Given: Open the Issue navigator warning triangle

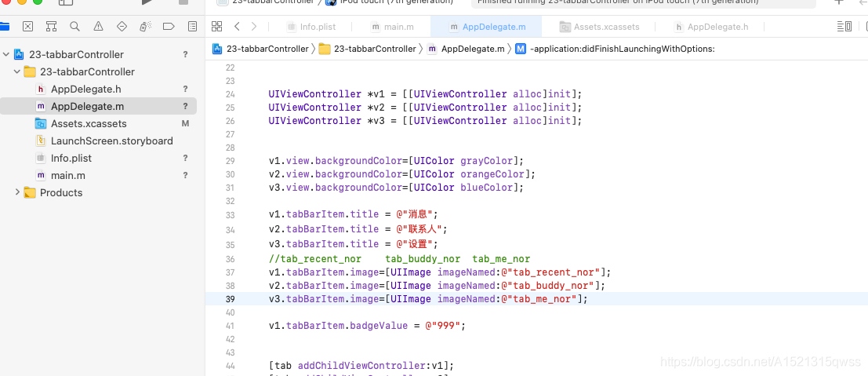Looking at the screenshot, I should pyautogui.click(x=99, y=26).
